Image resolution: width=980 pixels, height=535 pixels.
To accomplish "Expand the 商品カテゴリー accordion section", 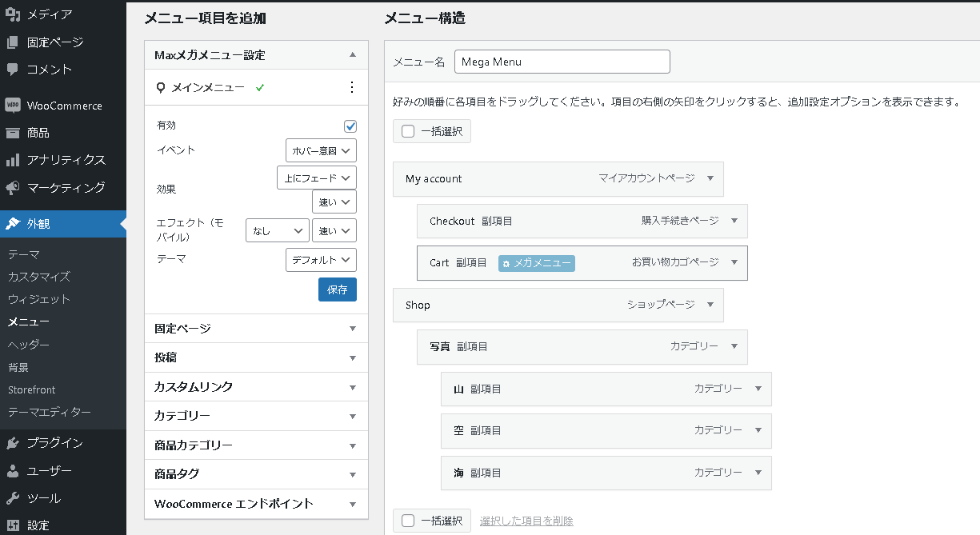I will [x=256, y=445].
